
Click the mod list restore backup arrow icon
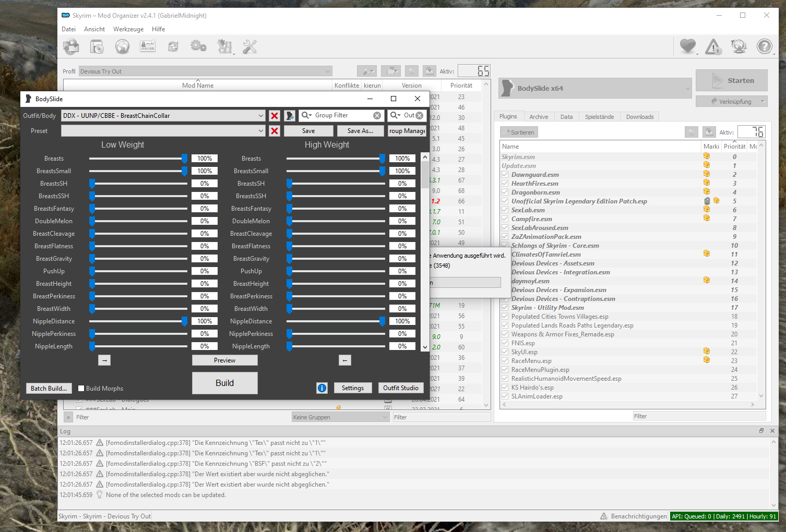[x=412, y=71]
